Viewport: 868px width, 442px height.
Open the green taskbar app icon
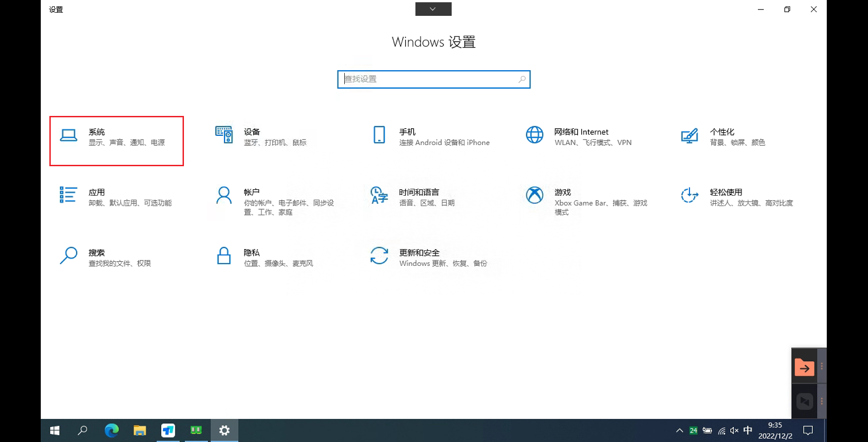coord(196,430)
